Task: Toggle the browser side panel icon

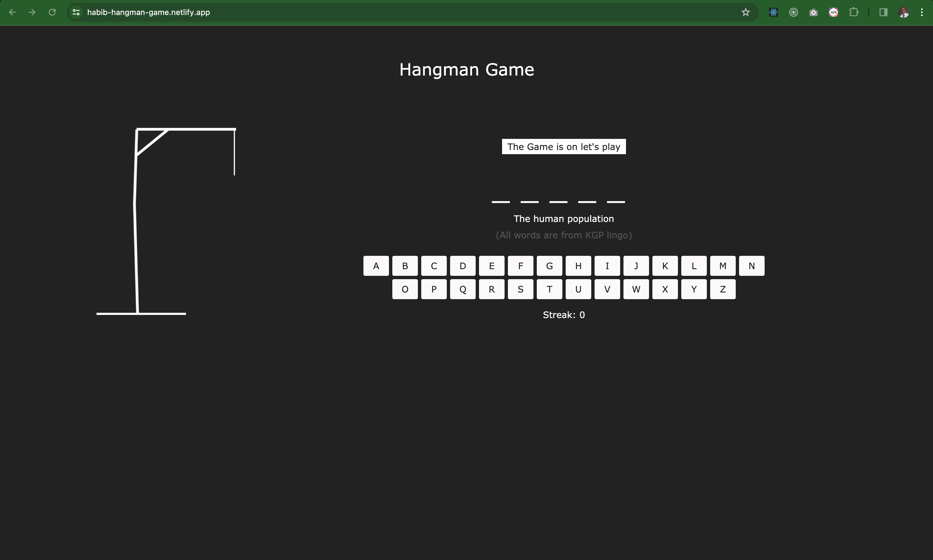Action: click(x=883, y=12)
